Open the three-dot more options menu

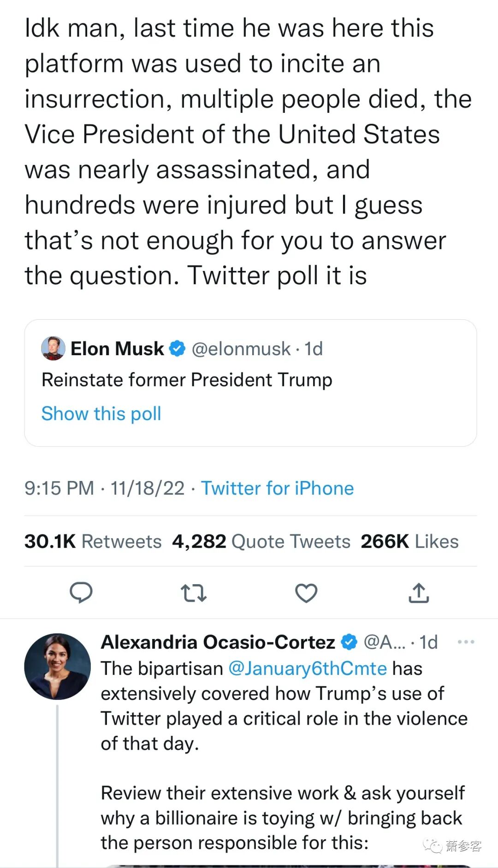(x=466, y=642)
